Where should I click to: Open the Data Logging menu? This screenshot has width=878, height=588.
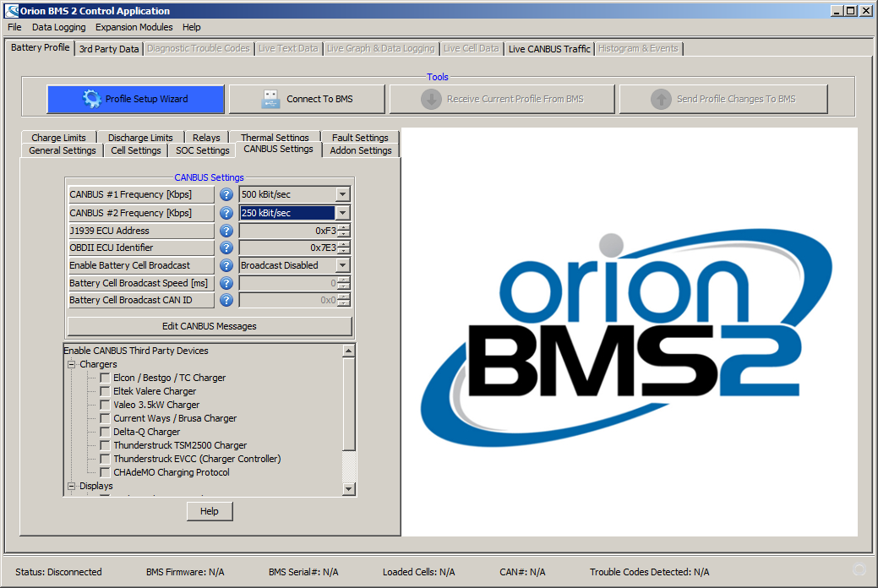[59, 27]
